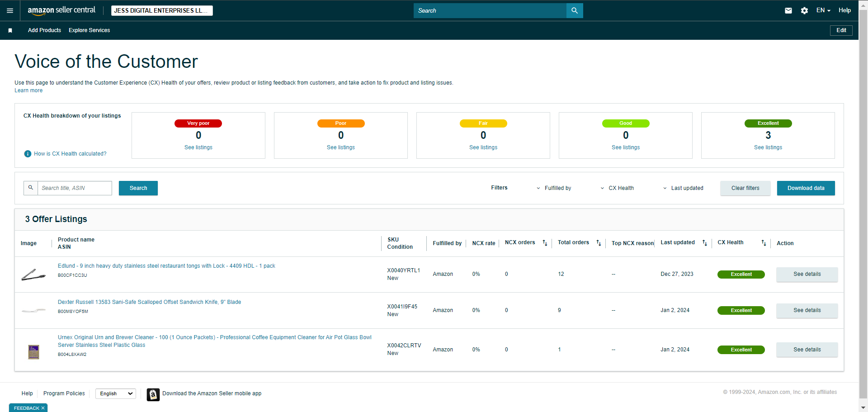Click the search magnifier button in header

(x=575, y=10)
